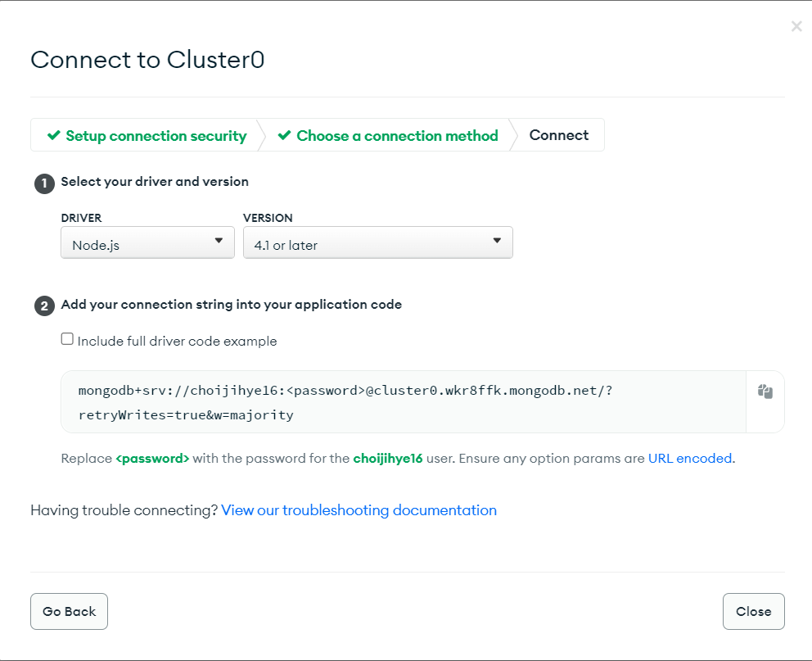Click the step 1 number badge
The width and height of the screenshot is (812, 661).
tap(44, 183)
